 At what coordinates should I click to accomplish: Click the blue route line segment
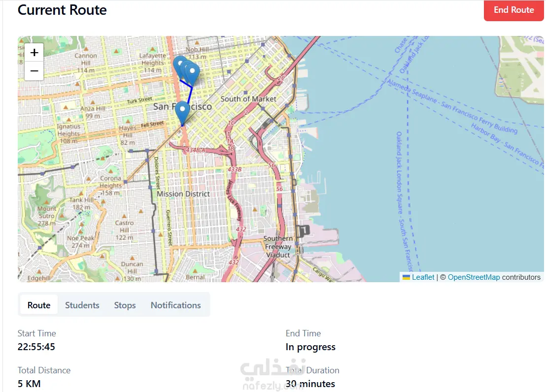pyautogui.click(x=190, y=95)
